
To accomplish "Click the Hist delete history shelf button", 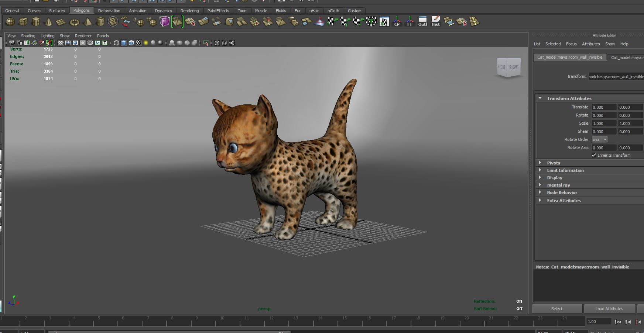I will 436,22.
